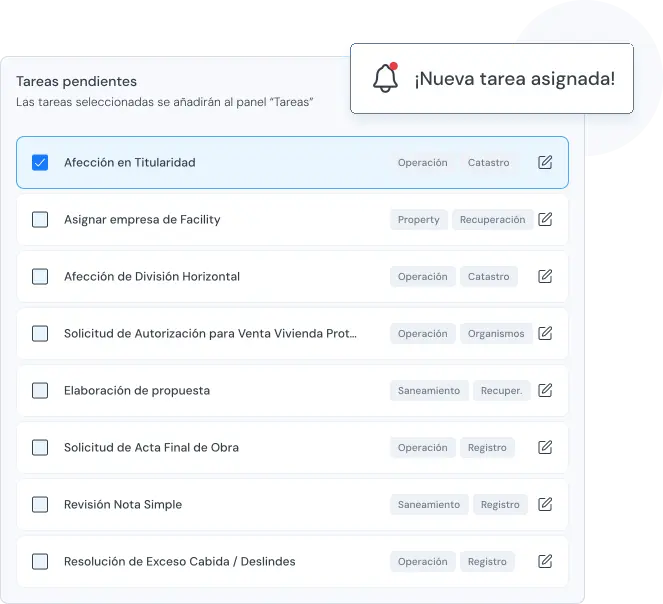Click the 'Organismos' tag
The image size is (663, 604).
click(496, 334)
